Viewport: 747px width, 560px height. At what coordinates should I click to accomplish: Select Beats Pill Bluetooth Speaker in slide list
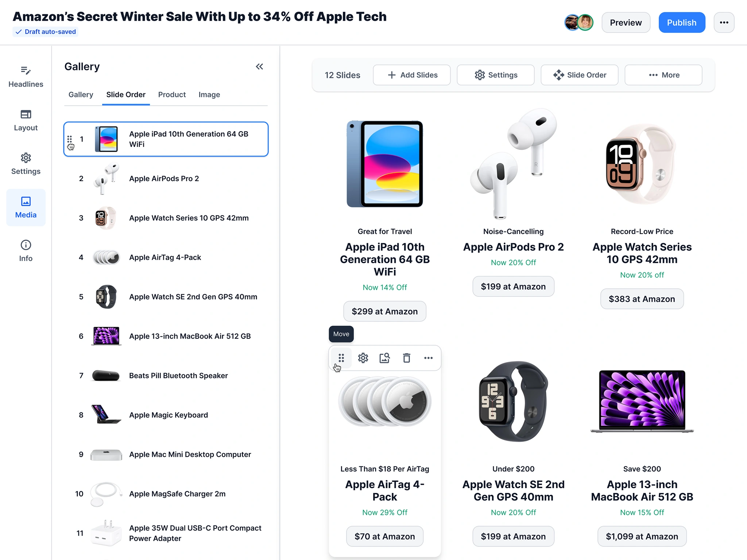coord(166,376)
